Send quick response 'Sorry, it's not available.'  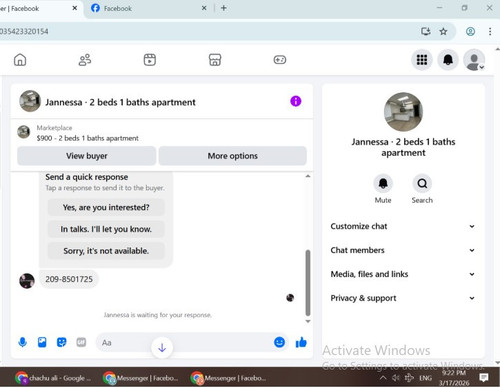[106, 251]
